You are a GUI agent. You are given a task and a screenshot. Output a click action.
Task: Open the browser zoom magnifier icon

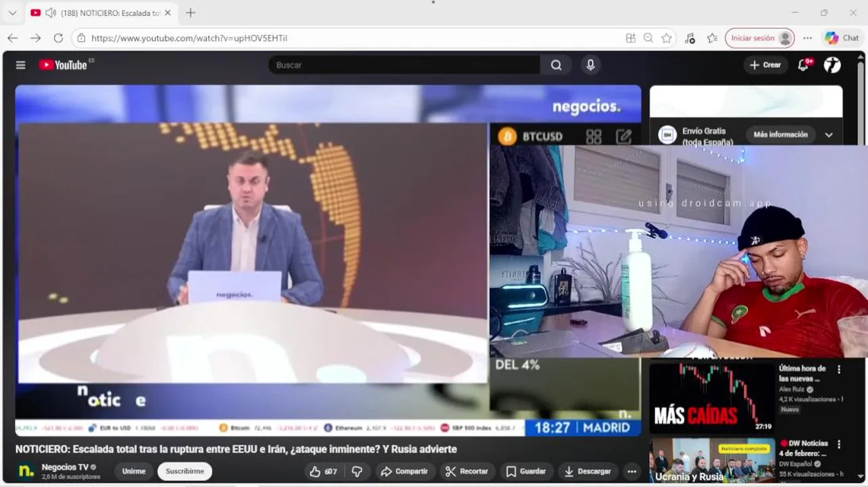(x=648, y=38)
